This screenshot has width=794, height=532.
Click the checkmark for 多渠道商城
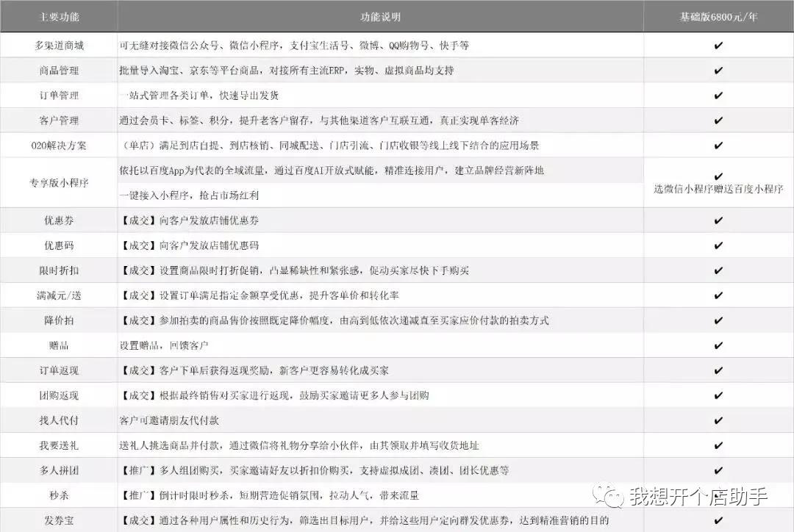718,46
